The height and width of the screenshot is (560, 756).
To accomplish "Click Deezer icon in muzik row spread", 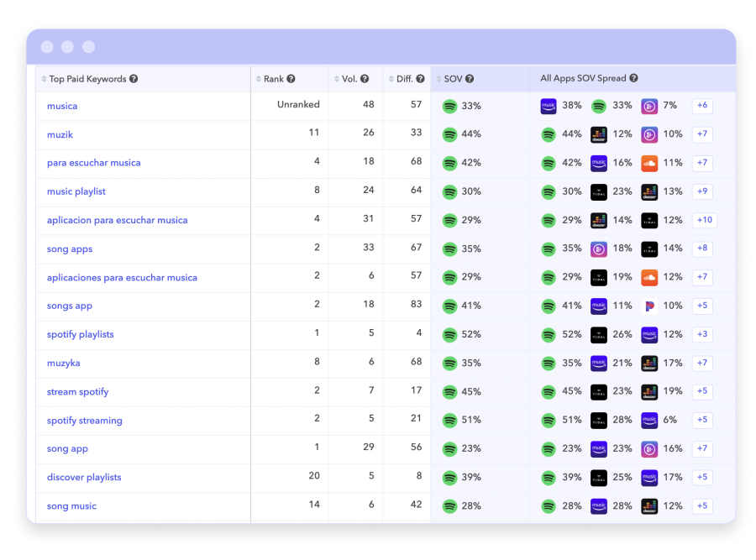I will point(599,134).
